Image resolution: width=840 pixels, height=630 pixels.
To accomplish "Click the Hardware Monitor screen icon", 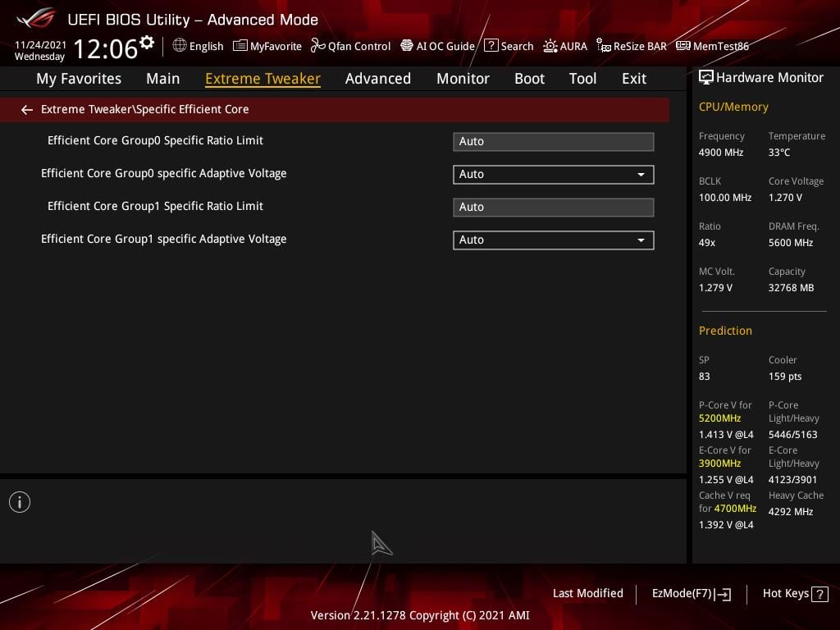I will [x=706, y=78].
